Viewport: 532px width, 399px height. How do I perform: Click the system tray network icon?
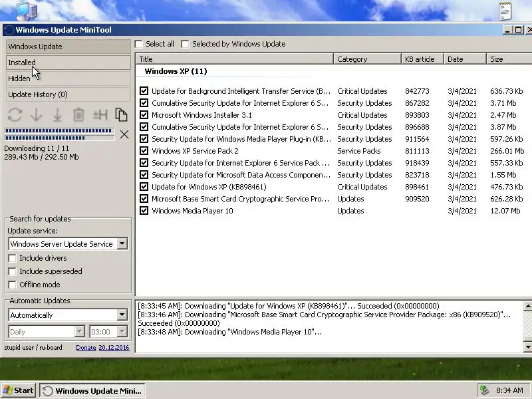tap(485, 390)
